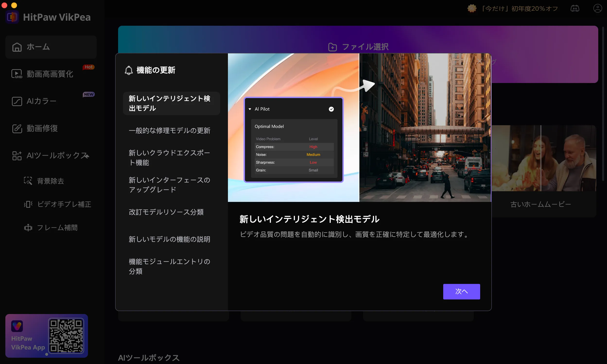Collapse the AI Pilot triangle in preview
The image size is (607, 364).
point(250,109)
